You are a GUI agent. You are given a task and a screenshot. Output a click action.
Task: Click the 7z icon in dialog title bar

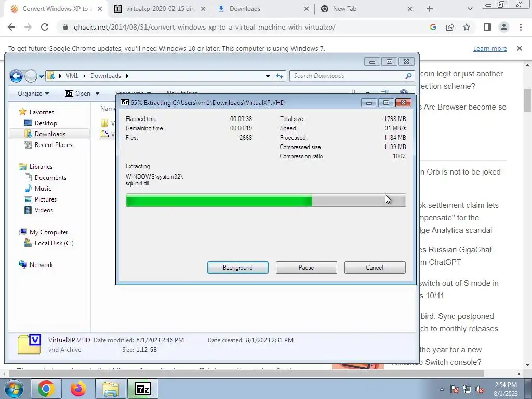pyautogui.click(x=125, y=102)
